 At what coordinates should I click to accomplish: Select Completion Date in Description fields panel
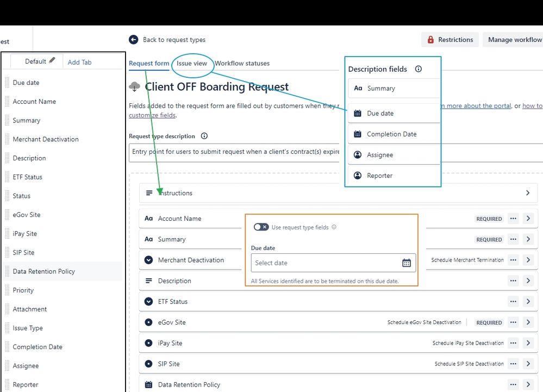[394, 134]
